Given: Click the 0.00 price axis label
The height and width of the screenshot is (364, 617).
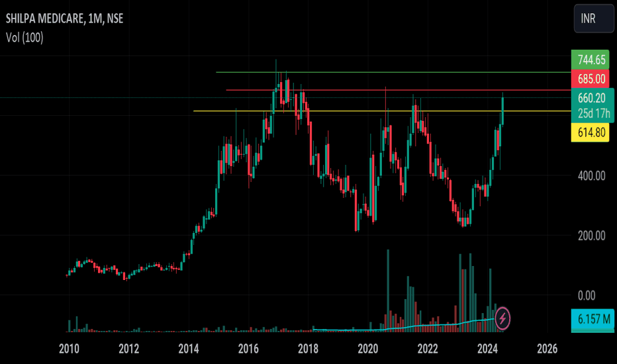Looking at the screenshot, I should (587, 296).
